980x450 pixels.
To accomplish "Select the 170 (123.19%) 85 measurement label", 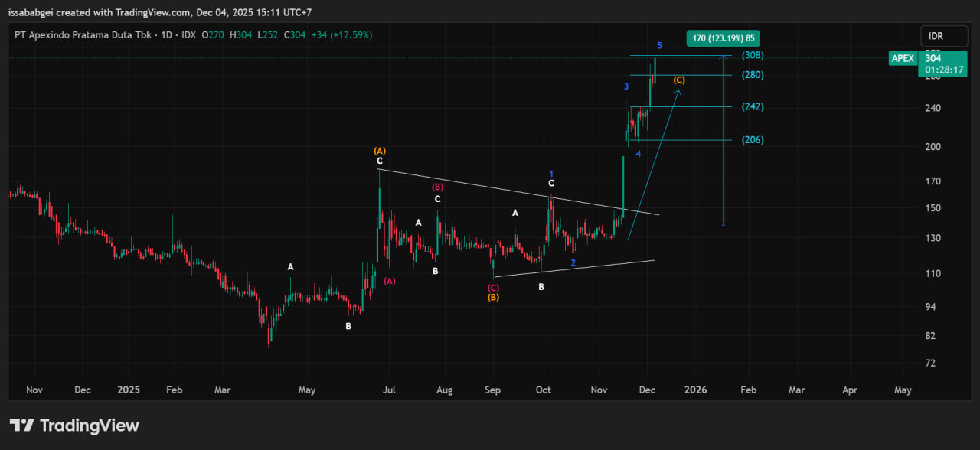I will click(x=724, y=39).
